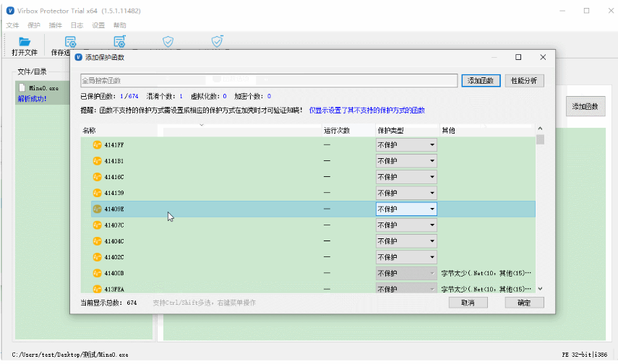The height and width of the screenshot is (364, 618).
Task: Sort by the 运行次数 column header
Action: 349,131
